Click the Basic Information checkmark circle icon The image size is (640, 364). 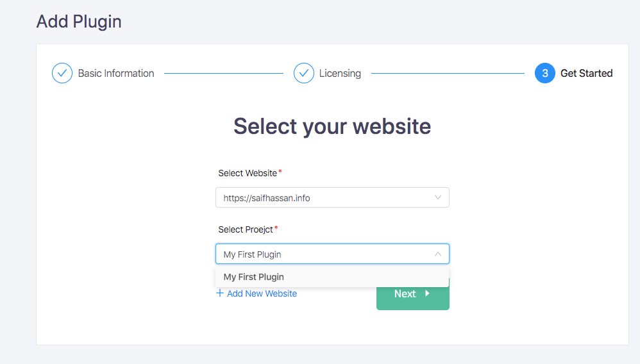pyautogui.click(x=62, y=73)
